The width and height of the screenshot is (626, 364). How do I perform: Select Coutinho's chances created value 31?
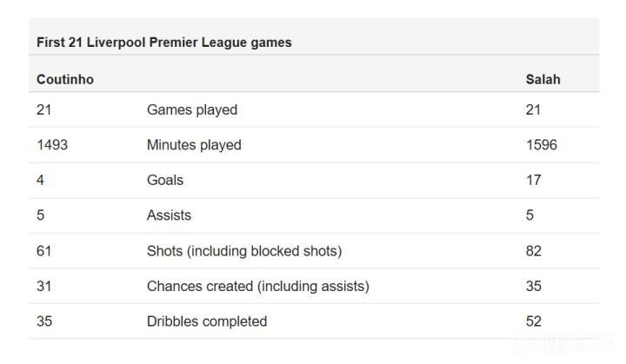click(x=44, y=286)
